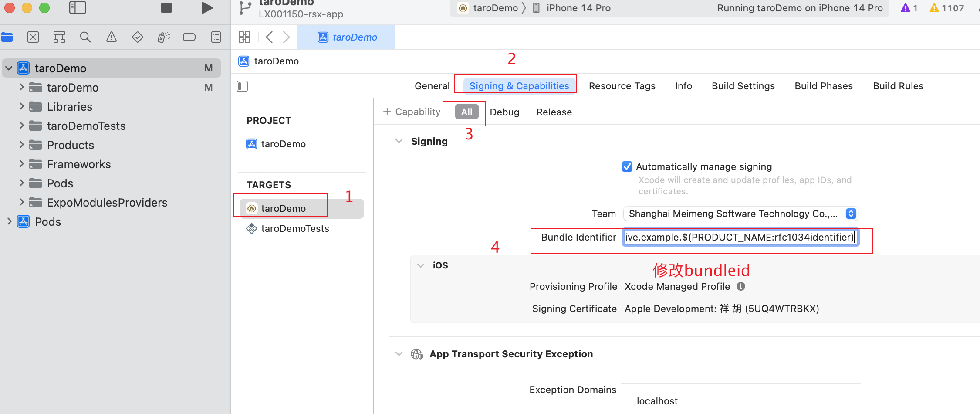Switch to the Build Settings tab
Screen dimensions: 980x414
(x=743, y=86)
